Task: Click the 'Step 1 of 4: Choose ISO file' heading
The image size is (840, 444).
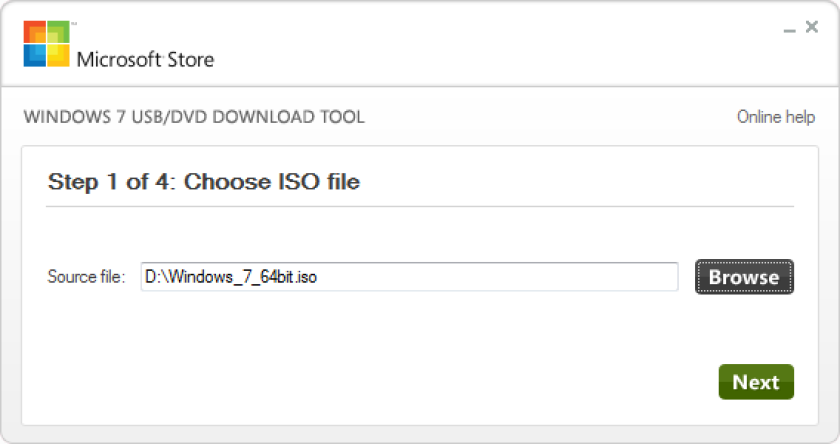Action: point(204,182)
